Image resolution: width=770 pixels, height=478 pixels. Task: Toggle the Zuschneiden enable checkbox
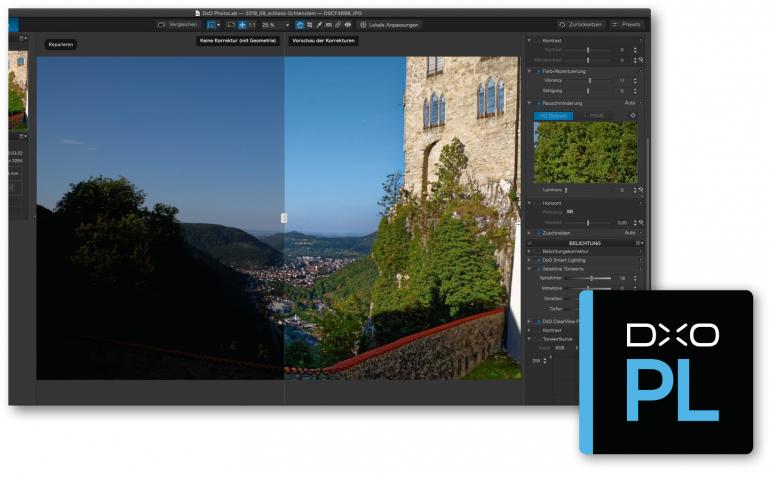pyautogui.click(x=538, y=233)
